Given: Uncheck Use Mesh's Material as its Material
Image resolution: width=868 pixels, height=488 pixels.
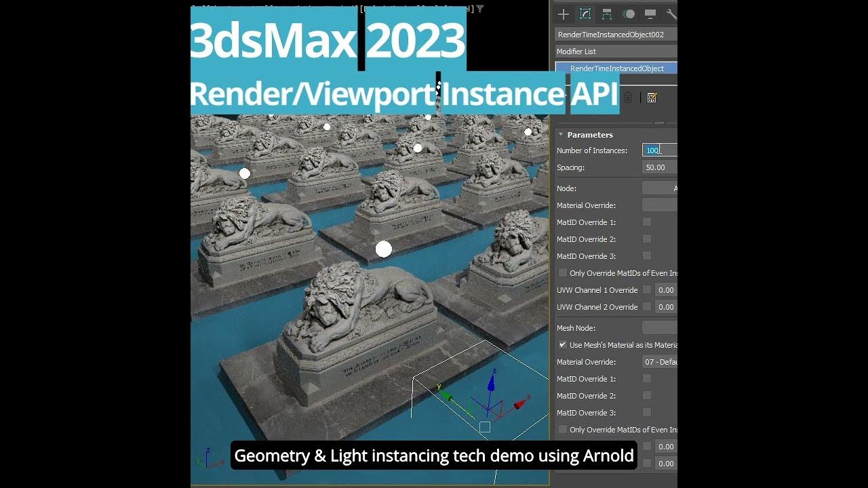Looking at the screenshot, I should pos(562,345).
